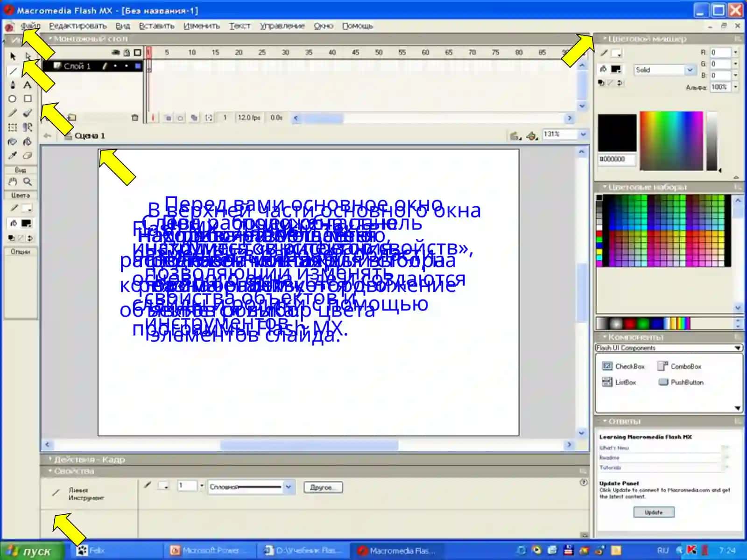Click the Другое... button in properties
Screen dimensions: 747x560
(x=323, y=487)
